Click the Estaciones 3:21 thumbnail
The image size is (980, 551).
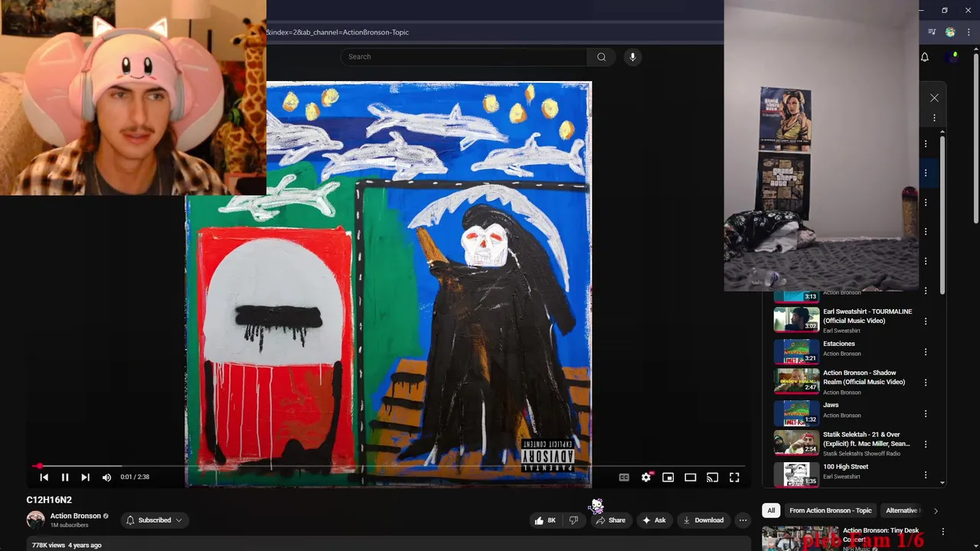(x=796, y=351)
